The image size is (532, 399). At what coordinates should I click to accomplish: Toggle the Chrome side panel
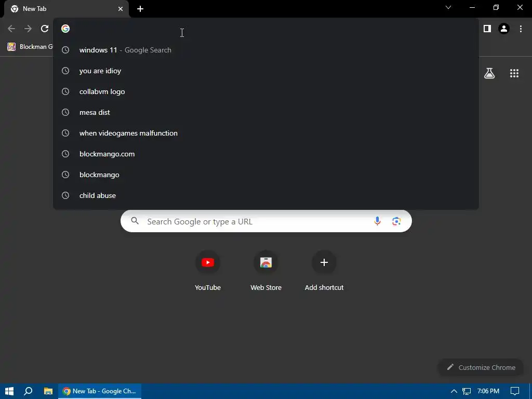coord(487,29)
